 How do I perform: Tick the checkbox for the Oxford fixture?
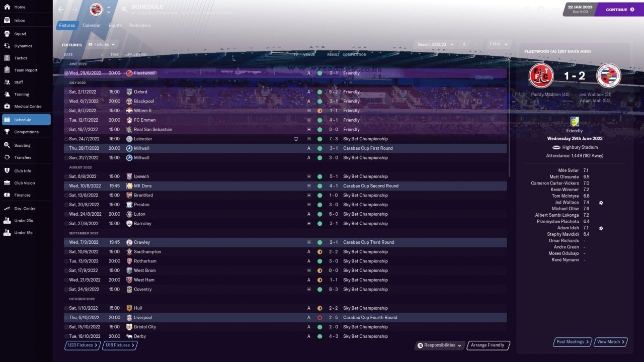66,92
